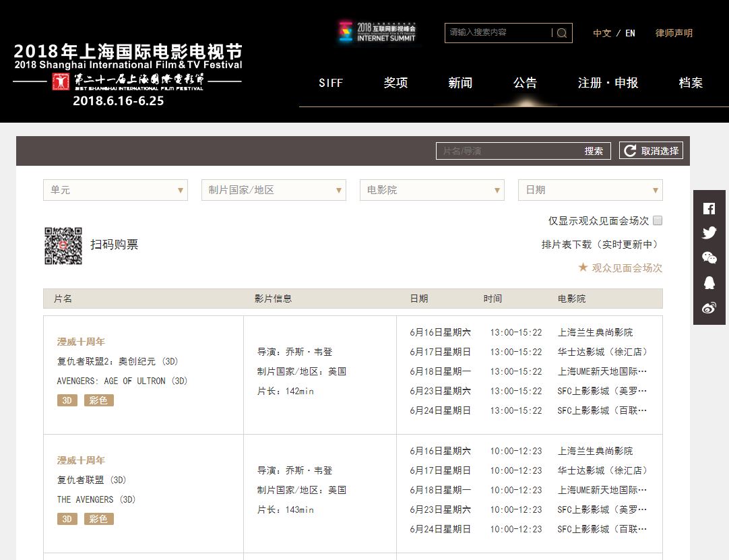Switch language to EN
The width and height of the screenshot is (729, 560).
tap(630, 33)
